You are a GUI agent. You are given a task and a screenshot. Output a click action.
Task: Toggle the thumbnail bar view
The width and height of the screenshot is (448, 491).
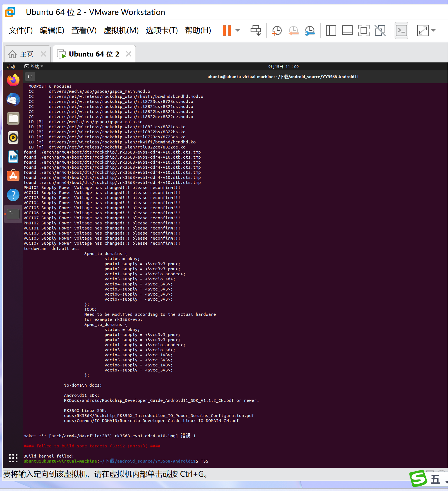click(347, 30)
